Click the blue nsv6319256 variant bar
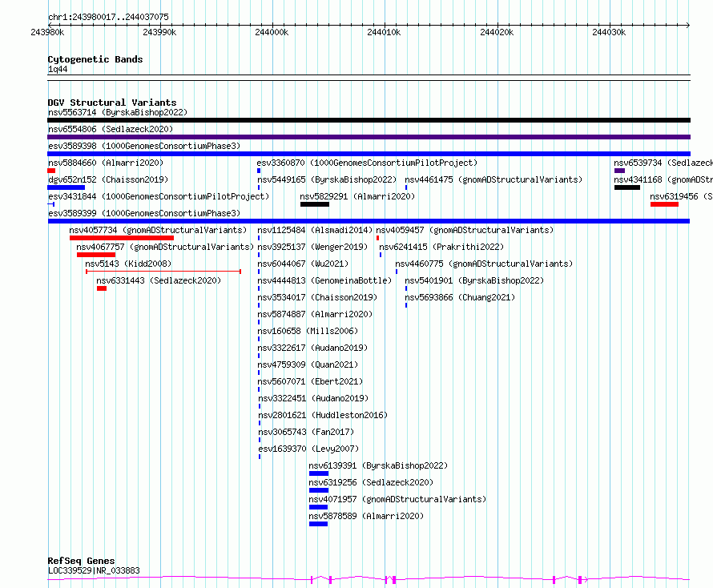 tap(318, 490)
